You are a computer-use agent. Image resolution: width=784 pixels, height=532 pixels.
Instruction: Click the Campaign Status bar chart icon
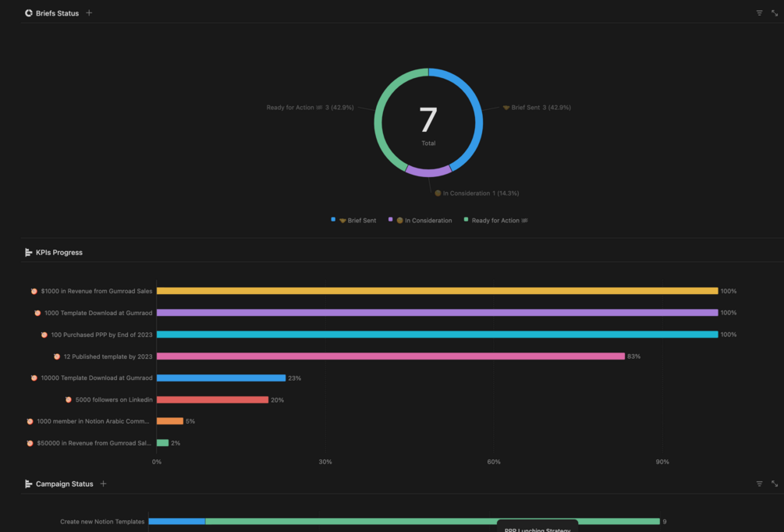29,484
